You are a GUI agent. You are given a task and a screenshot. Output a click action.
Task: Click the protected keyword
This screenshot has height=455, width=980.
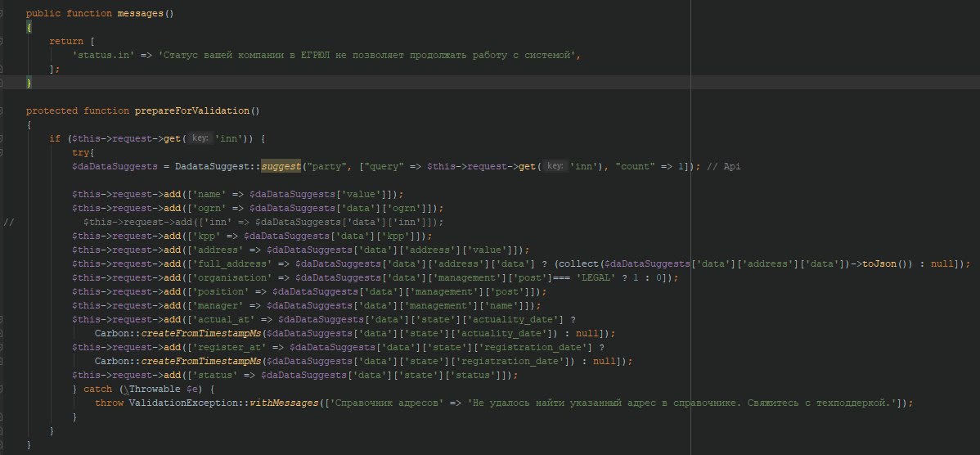[52, 110]
